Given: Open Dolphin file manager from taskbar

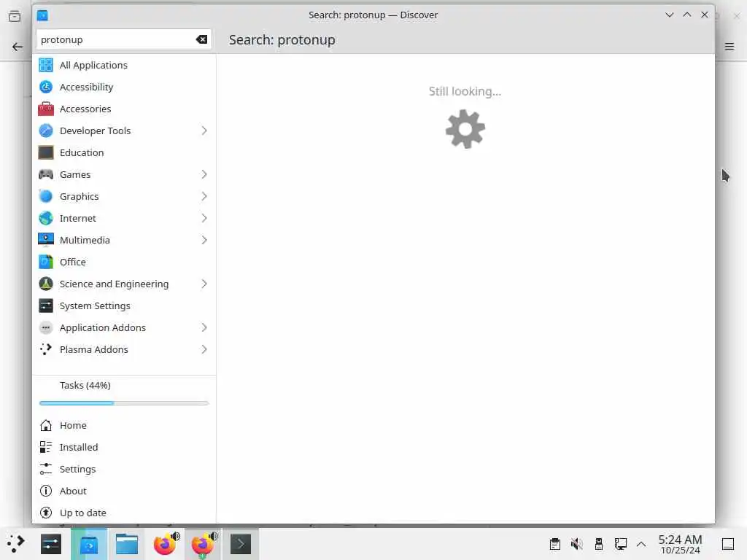Looking at the screenshot, I should pos(127,544).
